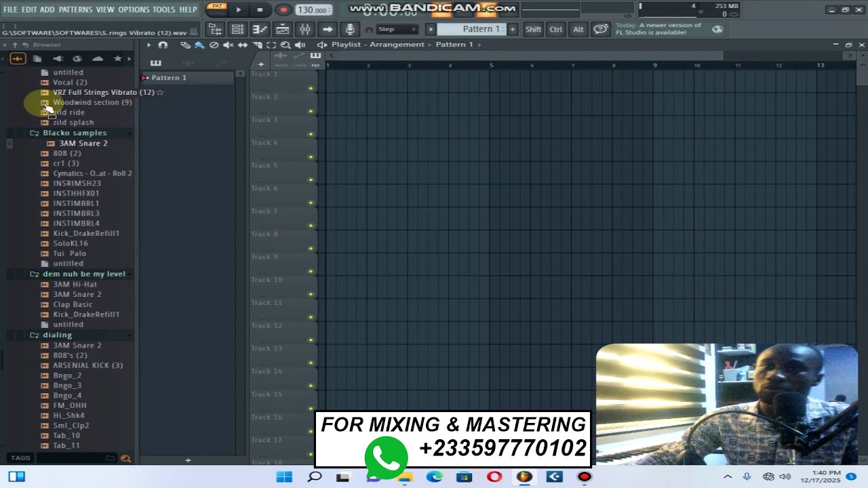The image size is (868, 488).
Task: Open the PATTERNS menu
Action: coord(75,9)
